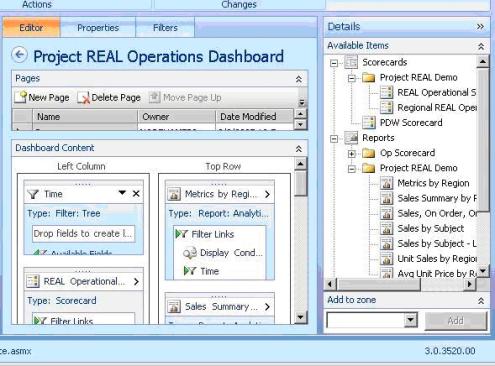Collapse the Dashboard Content section
The image size is (495, 366).
coord(299,149)
